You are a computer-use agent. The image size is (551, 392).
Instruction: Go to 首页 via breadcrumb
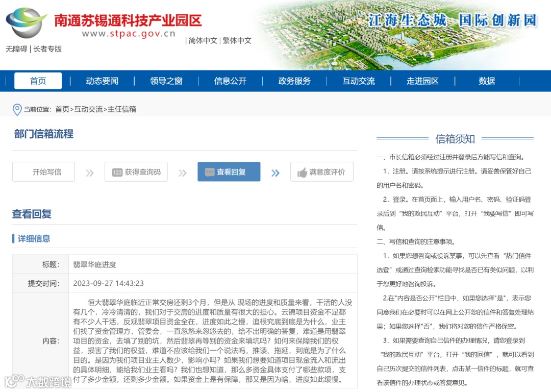[x=62, y=109]
